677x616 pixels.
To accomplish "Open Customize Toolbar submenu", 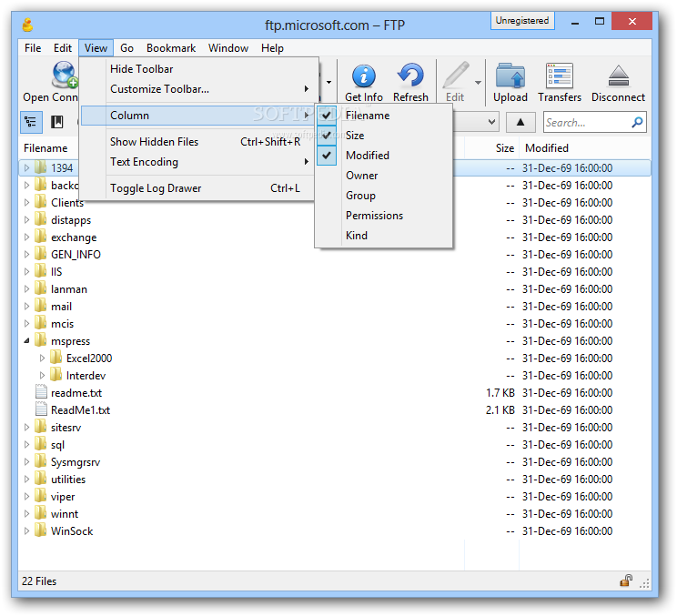I will 198,89.
